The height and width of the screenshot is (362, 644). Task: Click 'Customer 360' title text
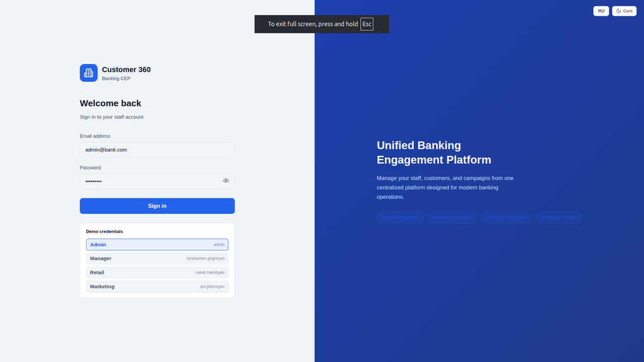click(126, 70)
